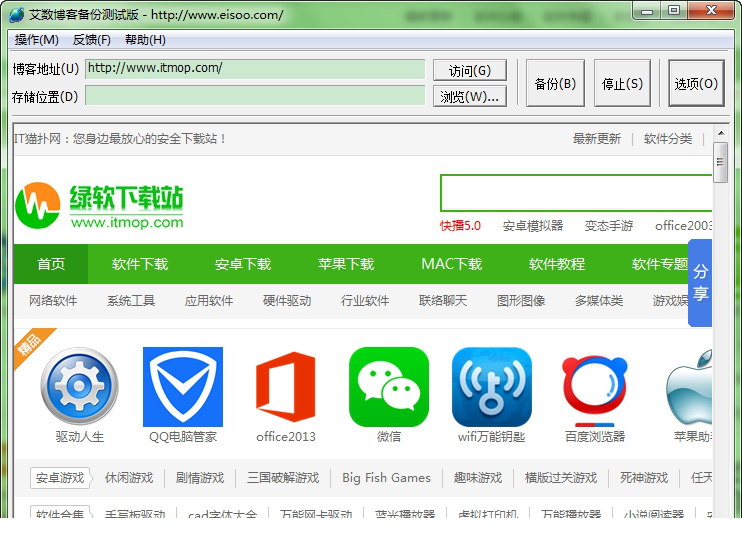Select the 安卓下载 navigation tab
The image size is (742, 538).
(x=243, y=264)
